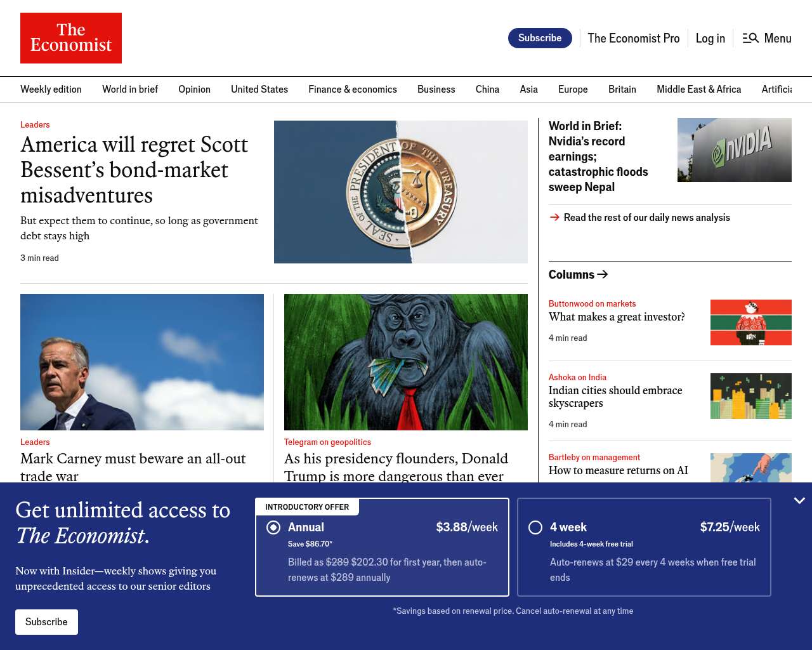Open the presidential seal article image
812x650 pixels.
click(401, 192)
